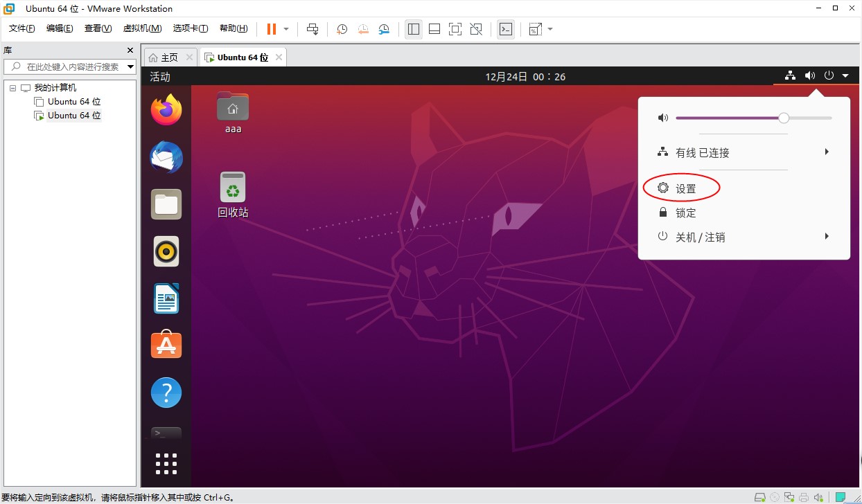Revert the VM to its snapshot
Viewport: 862px width, 504px height.
coord(362,29)
